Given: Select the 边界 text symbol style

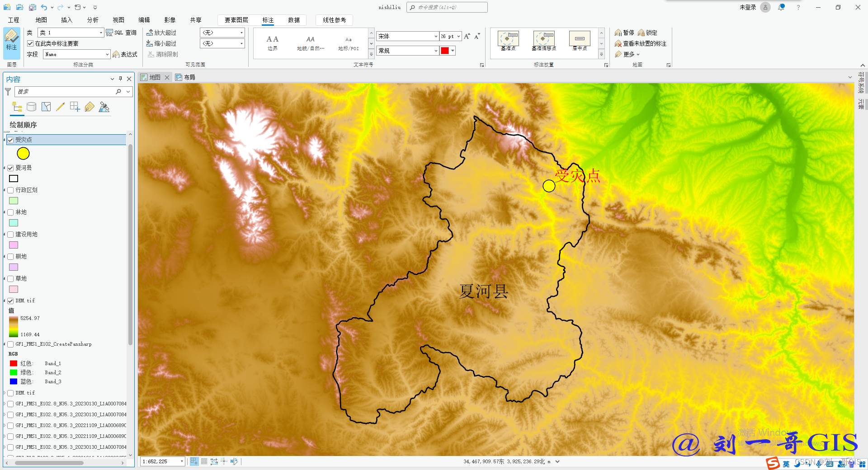Looking at the screenshot, I should coord(272,43).
